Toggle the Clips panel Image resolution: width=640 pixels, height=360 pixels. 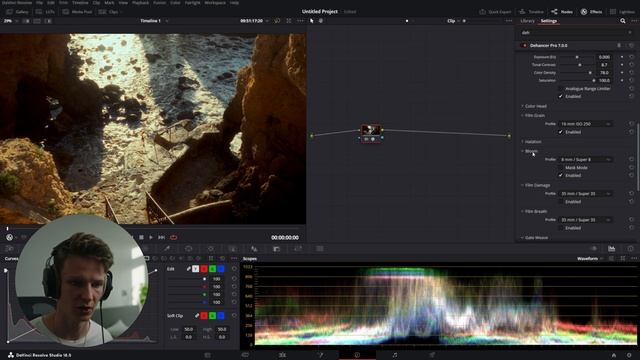tap(109, 12)
